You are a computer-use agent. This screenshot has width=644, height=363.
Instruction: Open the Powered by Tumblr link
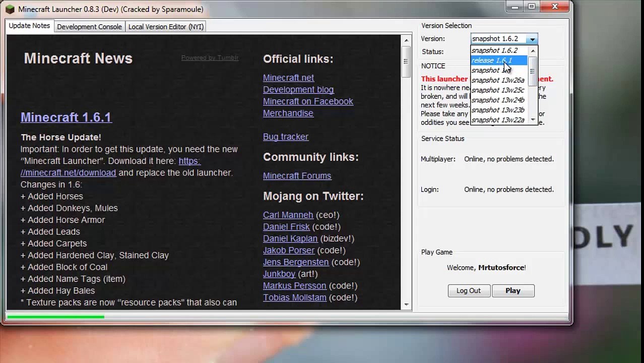(210, 57)
